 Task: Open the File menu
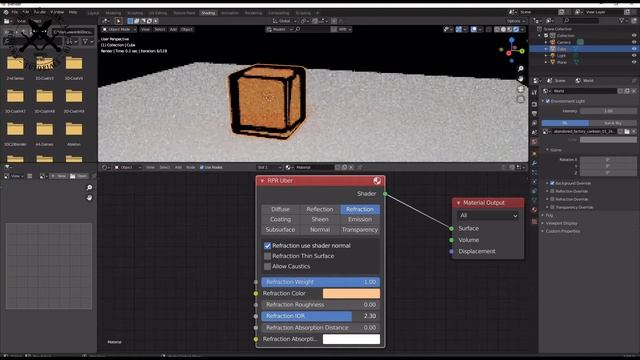[15, 12]
